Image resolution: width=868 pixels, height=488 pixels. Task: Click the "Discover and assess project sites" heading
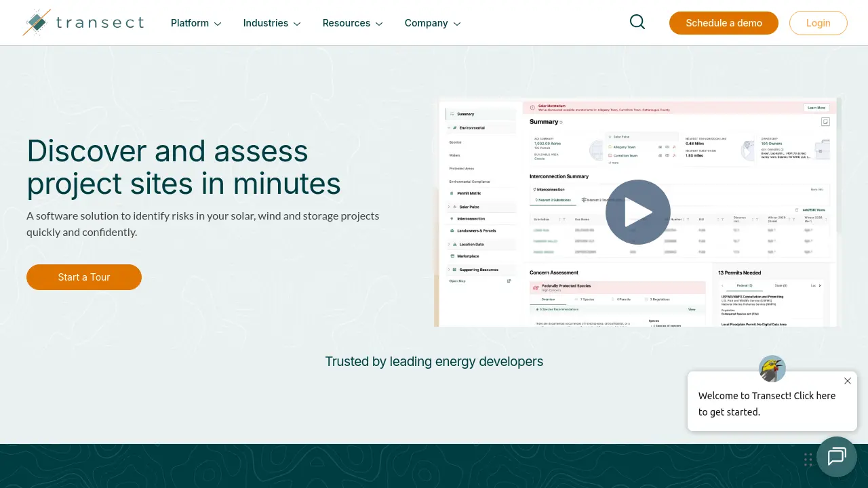(x=184, y=167)
